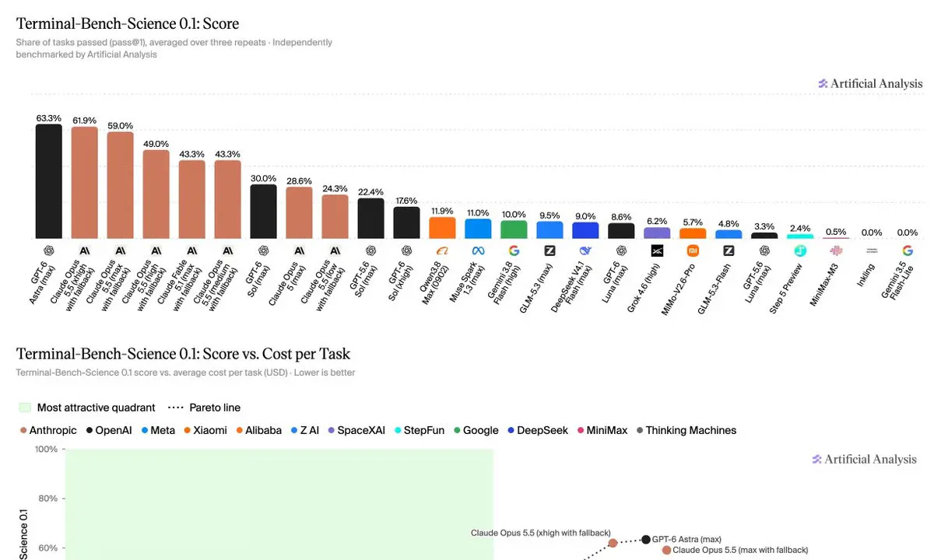Click the SpaceXAI logo under Grok 4.6 (high)
This screenshot has width=934, height=560.
click(657, 250)
